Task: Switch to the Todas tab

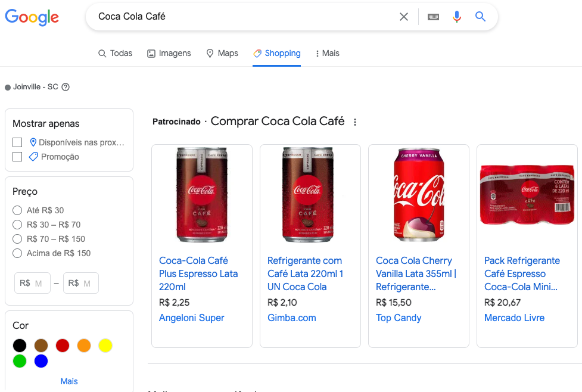Action: 115,53
